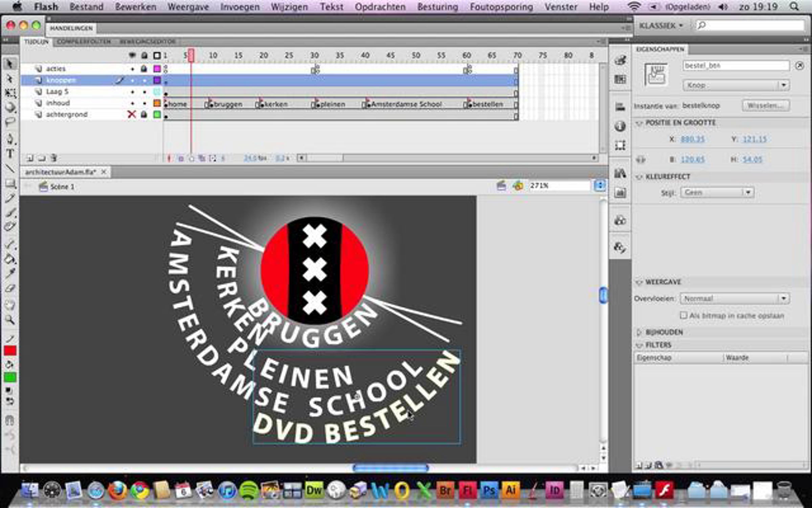Open the Wijzigen menu

[289, 7]
